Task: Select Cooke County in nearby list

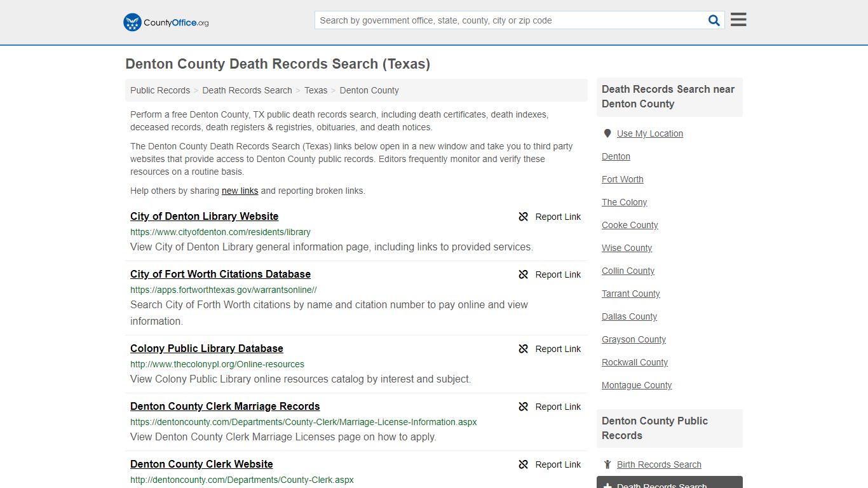Action: 630,225
